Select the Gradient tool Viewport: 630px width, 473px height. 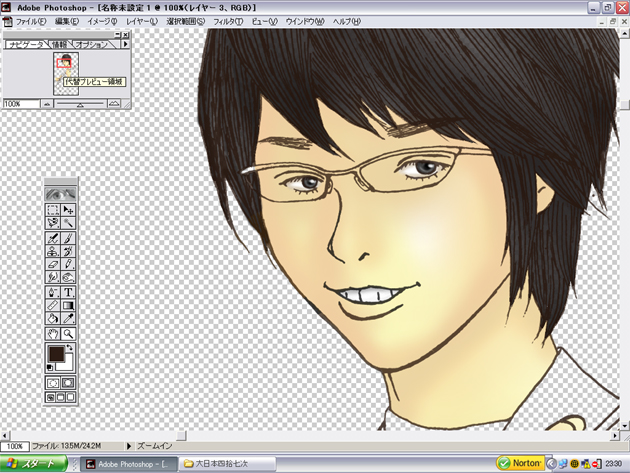[68, 305]
